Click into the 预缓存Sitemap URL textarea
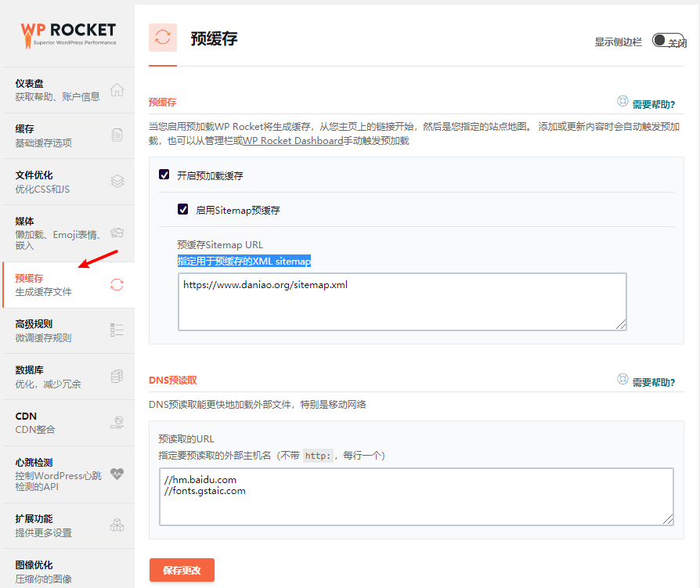This screenshot has width=700, height=588. [402, 301]
